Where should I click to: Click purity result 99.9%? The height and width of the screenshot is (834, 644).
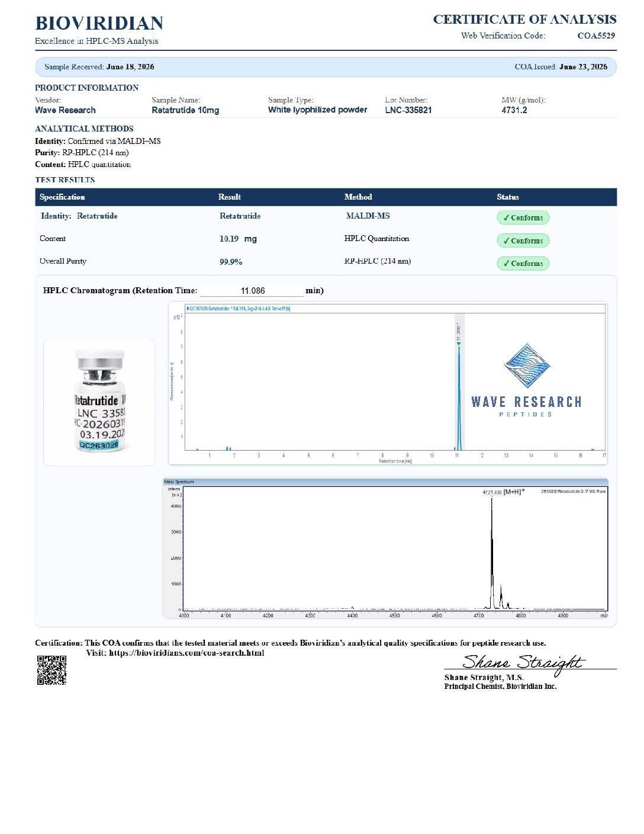coord(231,262)
